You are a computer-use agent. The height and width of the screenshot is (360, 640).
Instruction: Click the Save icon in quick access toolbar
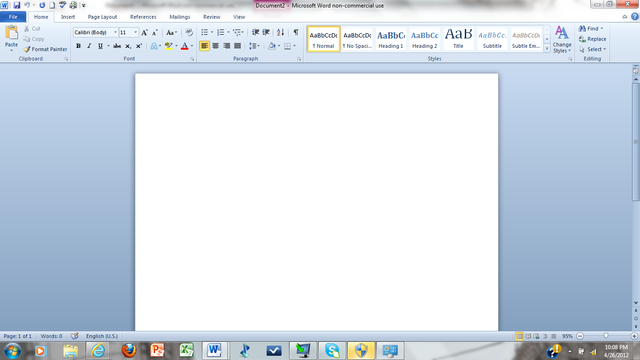point(17,5)
